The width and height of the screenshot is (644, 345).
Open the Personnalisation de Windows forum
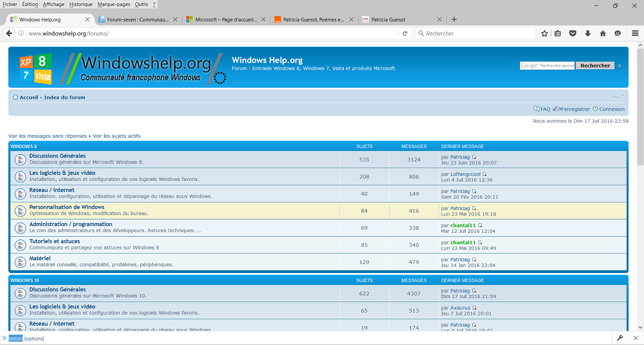pos(67,207)
